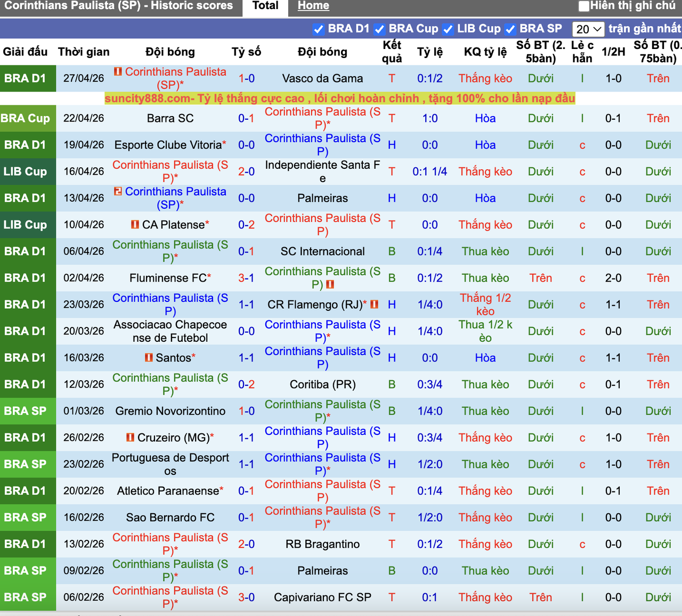Click the Tỷ lệ column header
Screen dimensions: 682x616
point(429,52)
